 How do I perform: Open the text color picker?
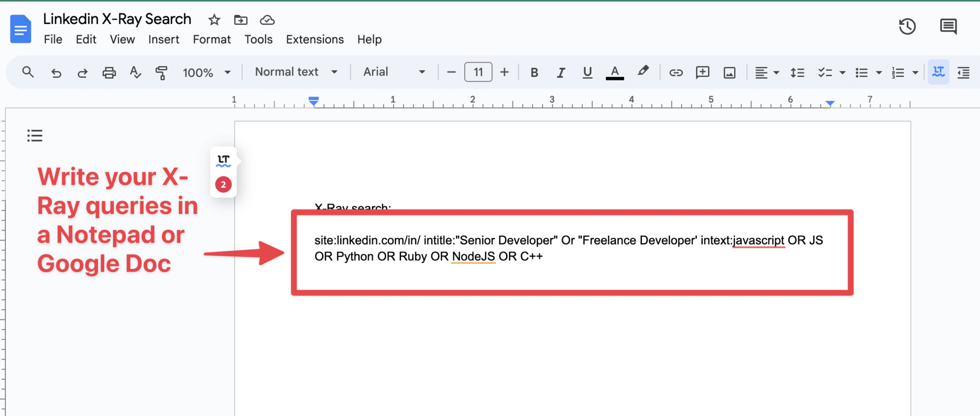pyautogui.click(x=614, y=73)
